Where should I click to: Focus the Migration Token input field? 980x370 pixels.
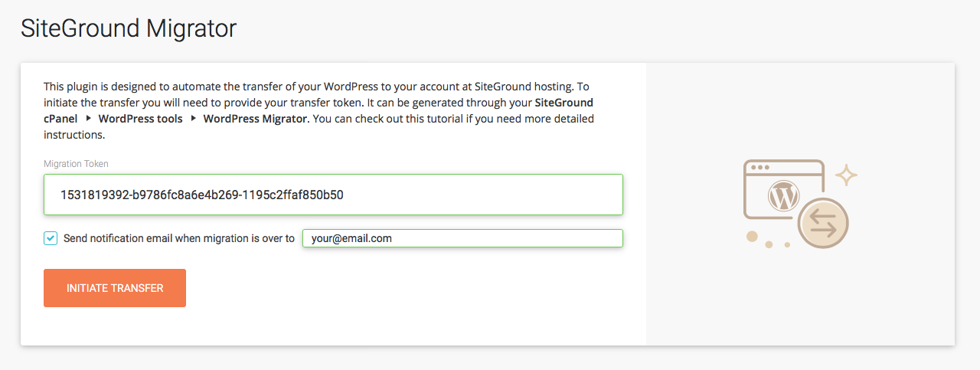[x=333, y=195]
